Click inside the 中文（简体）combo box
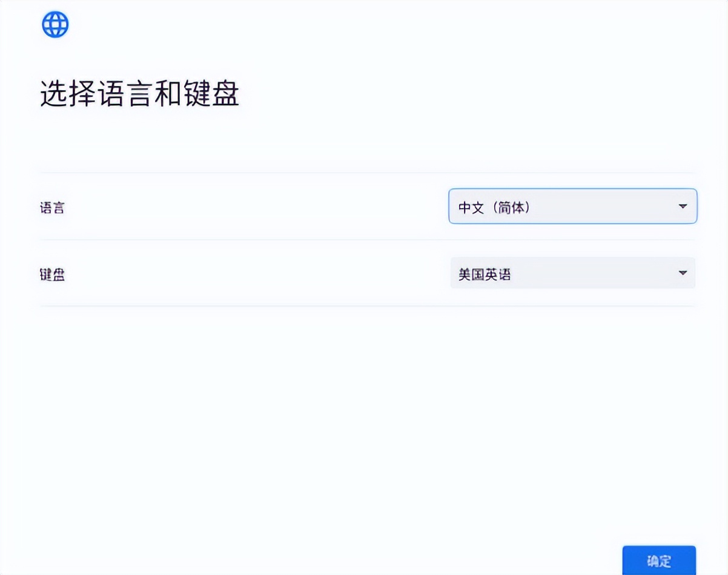728x575 pixels. point(545,206)
